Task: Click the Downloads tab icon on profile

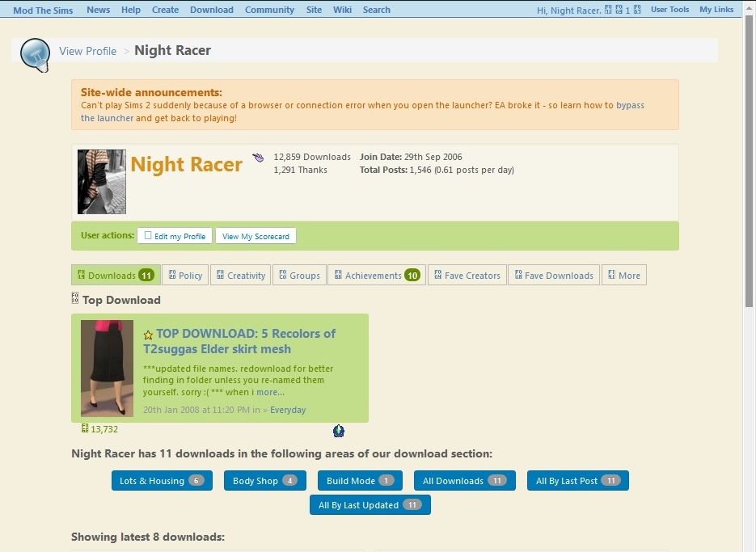Action: coord(83,275)
